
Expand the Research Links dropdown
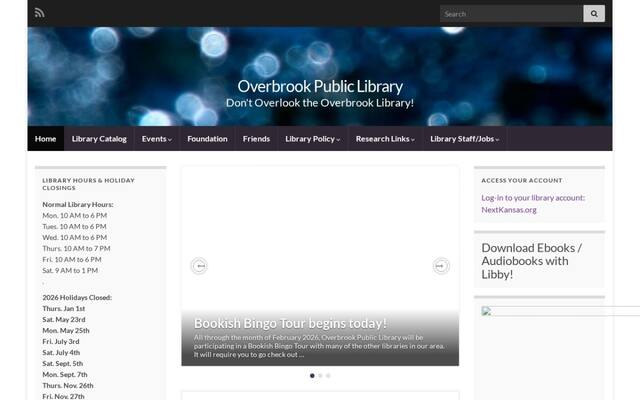pyautogui.click(x=385, y=139)
